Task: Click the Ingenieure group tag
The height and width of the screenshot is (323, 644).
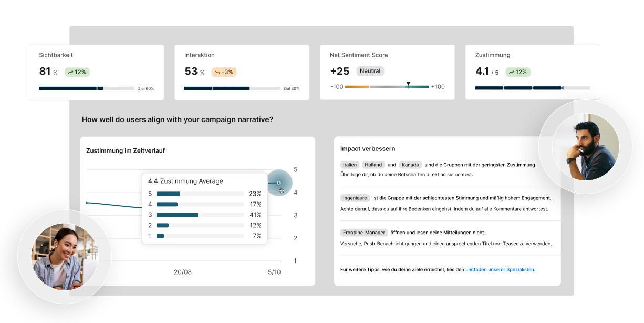Action: pyautogui.click(x=355, y=198)
